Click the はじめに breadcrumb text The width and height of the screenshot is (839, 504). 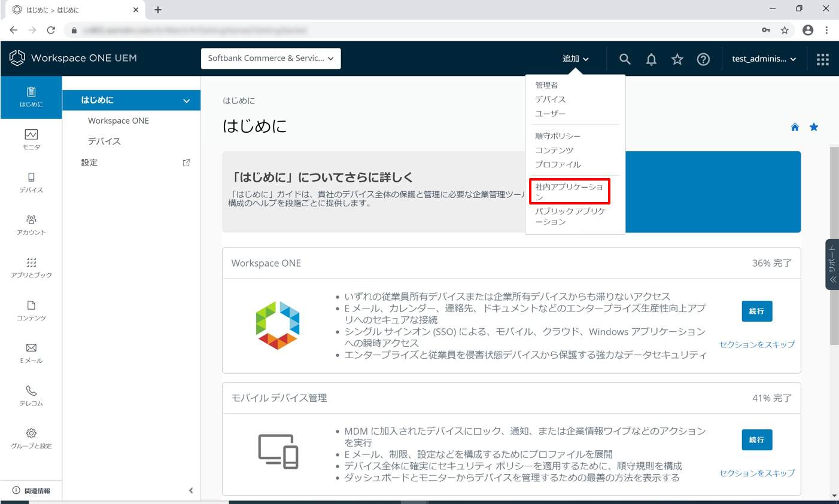[239, 100]
